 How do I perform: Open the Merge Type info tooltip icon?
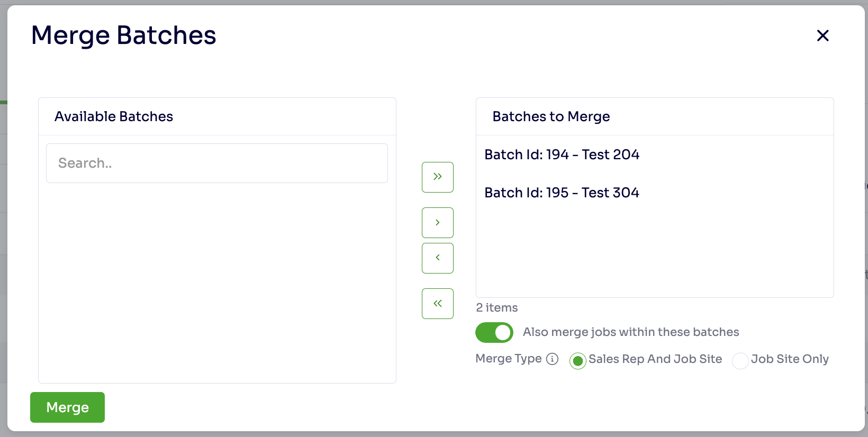[x=552, y=359]
